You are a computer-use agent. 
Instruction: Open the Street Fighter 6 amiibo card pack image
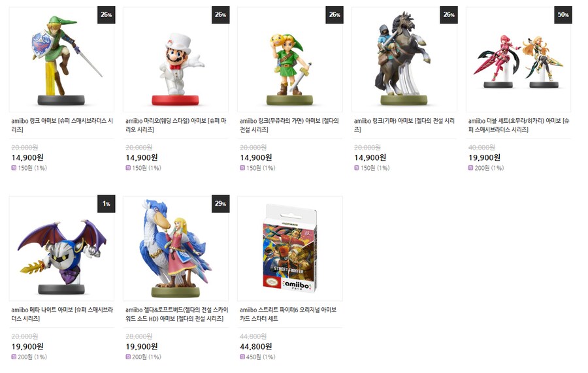point(290,248)
